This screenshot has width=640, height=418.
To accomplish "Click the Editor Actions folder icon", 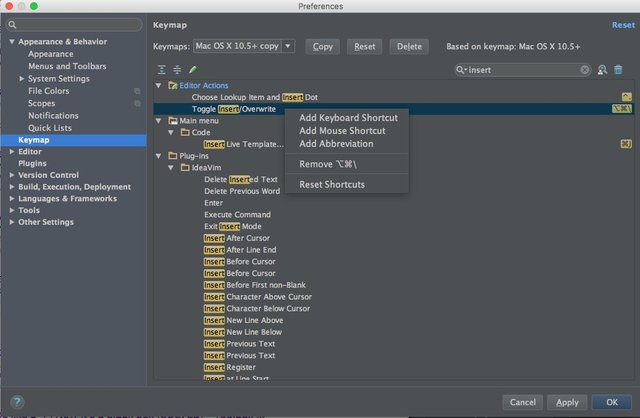I will (173, 86).
